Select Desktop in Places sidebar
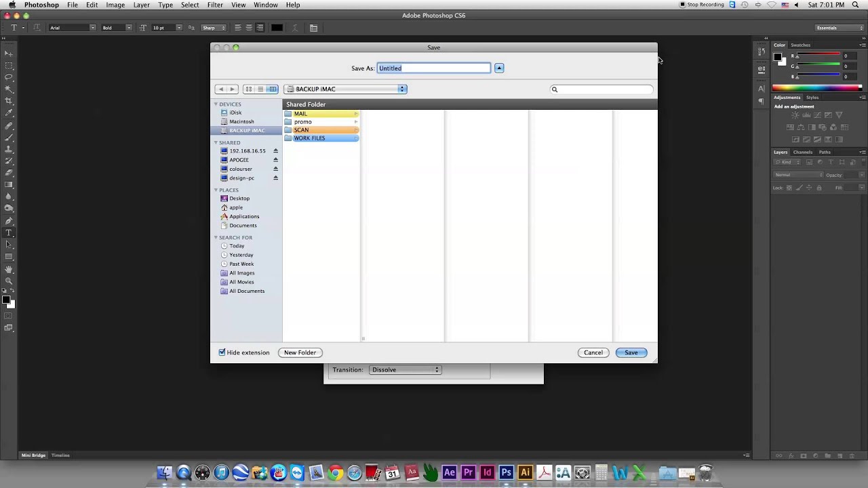Image resolution: width=868 pixels, height=488 pixels. pos(239,199)
